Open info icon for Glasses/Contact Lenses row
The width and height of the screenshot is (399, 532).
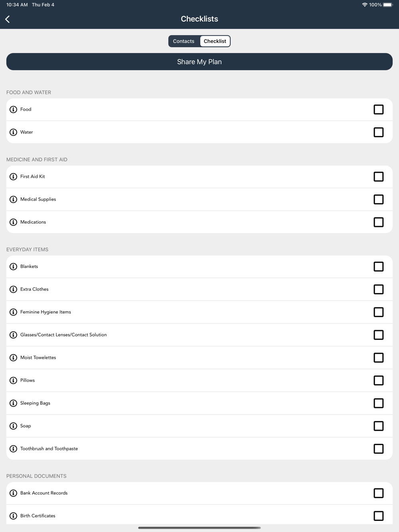pos(13,335)
